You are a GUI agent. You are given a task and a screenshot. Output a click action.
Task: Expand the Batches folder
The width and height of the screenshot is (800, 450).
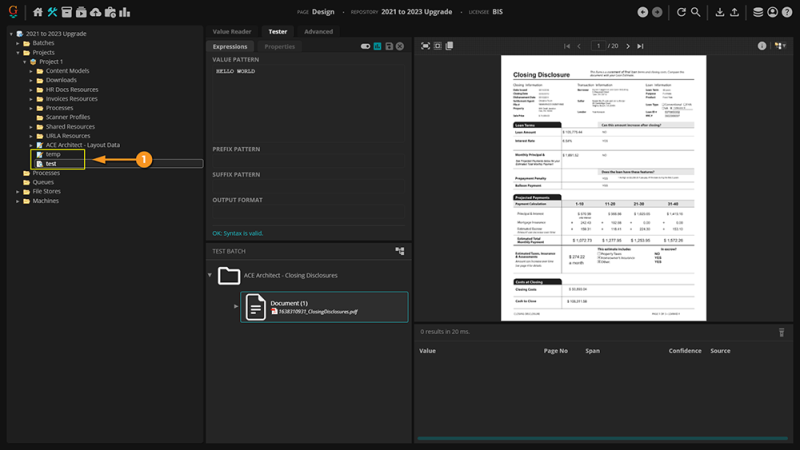pos(18,43)
